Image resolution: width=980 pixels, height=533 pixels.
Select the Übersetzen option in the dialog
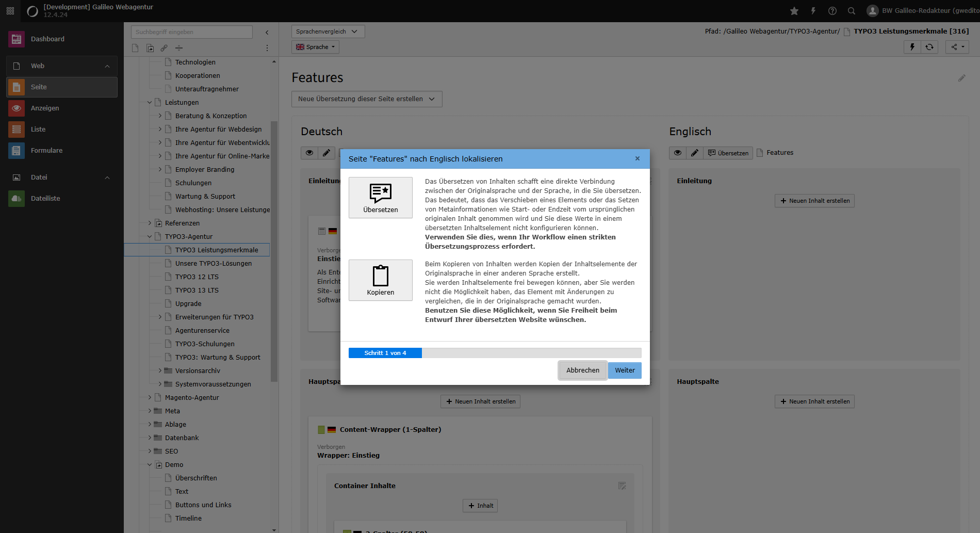tap(380, 198)
